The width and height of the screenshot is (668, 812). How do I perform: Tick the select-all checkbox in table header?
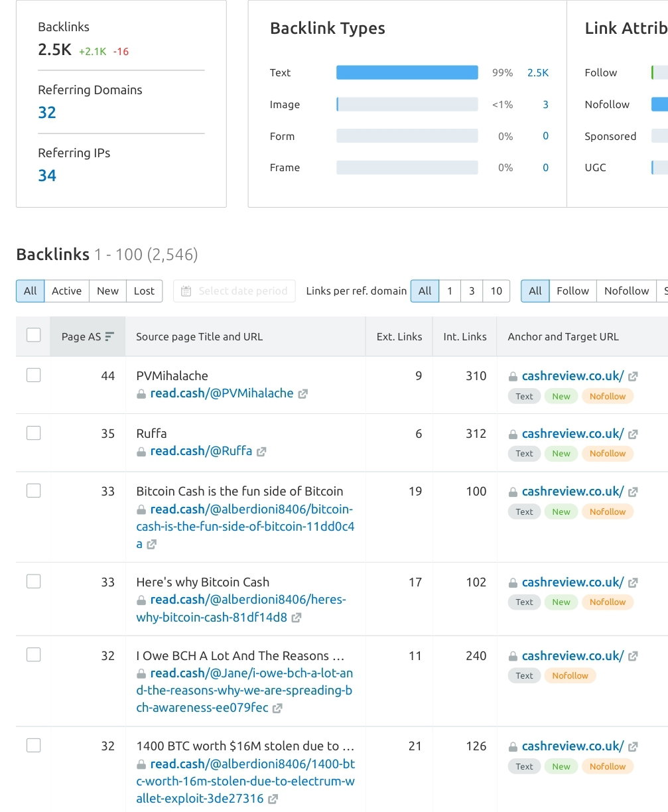pos(34,335)
